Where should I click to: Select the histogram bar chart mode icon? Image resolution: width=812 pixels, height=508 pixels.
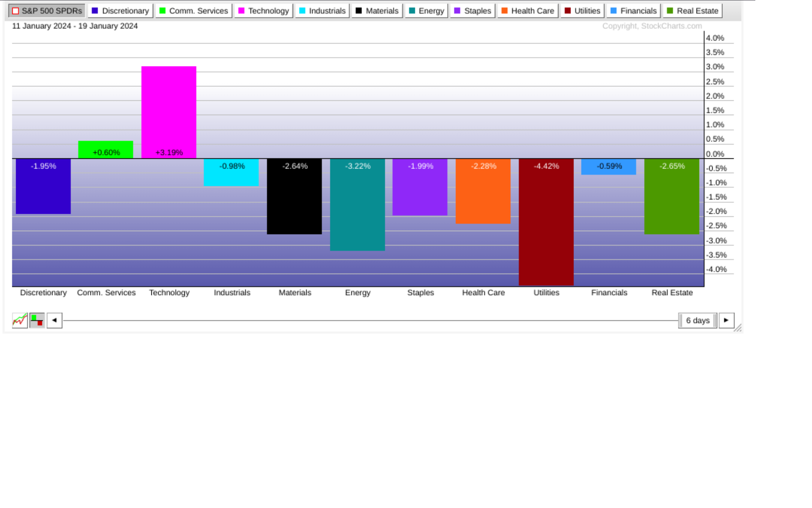click(37, 320)
